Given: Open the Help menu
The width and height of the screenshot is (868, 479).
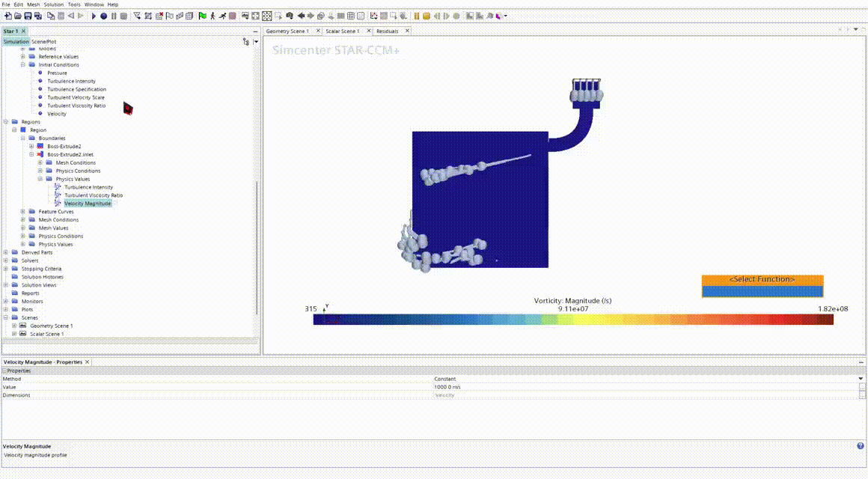Looking at the screenshot, I should coord(112,4).
